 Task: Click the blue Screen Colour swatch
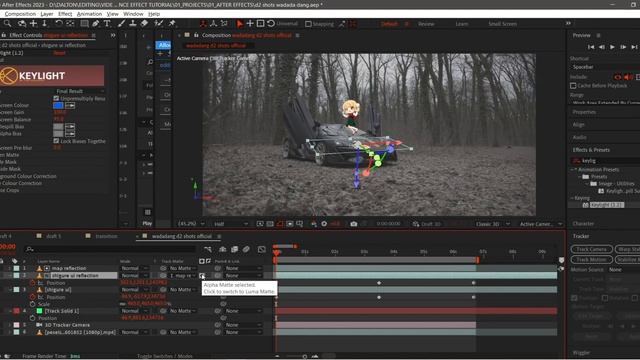point(58,105)
